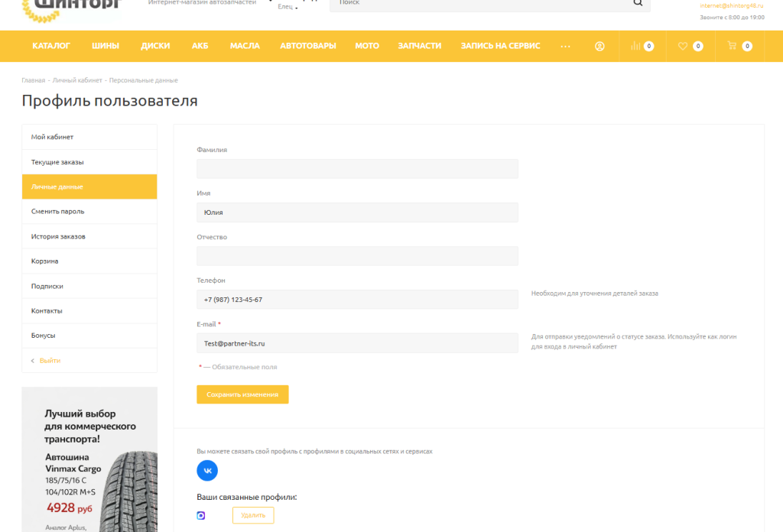
Task: Open the ШИНЫ menu item
Action: point(106,46)
